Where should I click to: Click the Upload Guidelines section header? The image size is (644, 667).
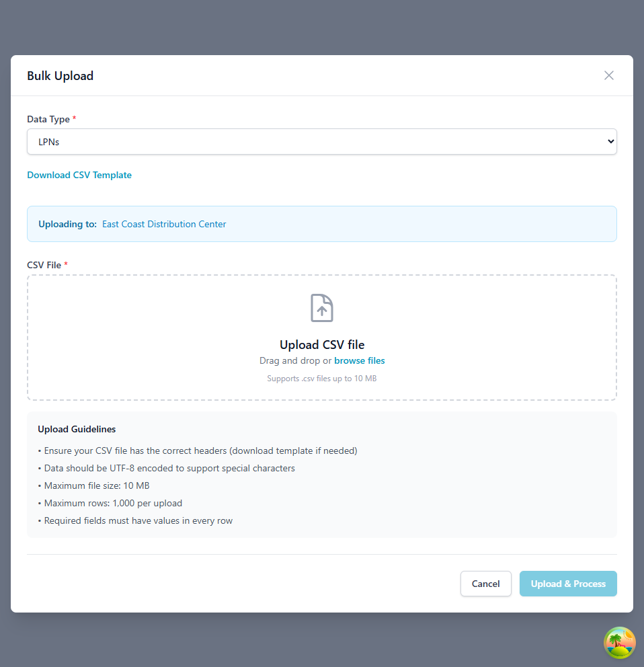[x=77, y=429]
